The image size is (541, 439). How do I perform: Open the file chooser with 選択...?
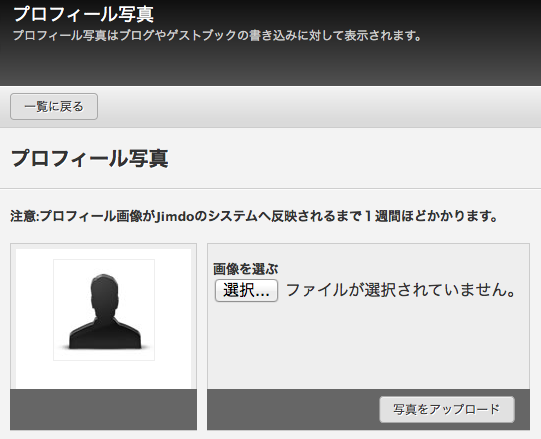pyautogui.click(x=246, y=290)
